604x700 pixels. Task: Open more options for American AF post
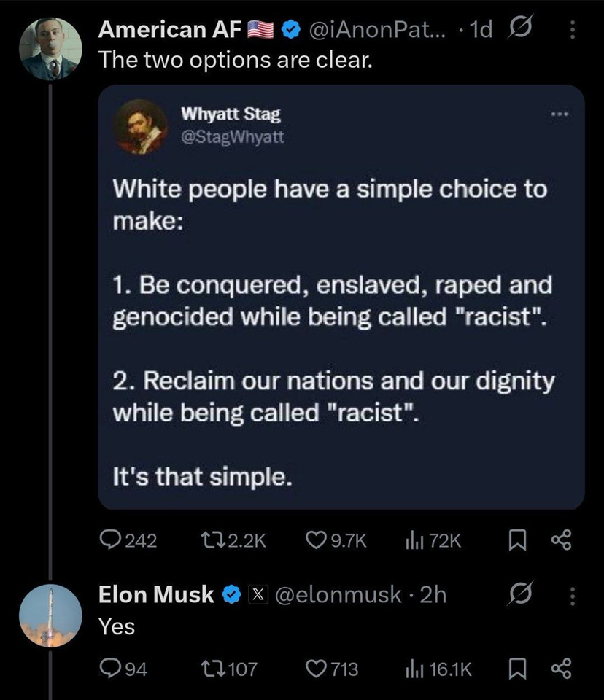[x=572, y=31]
